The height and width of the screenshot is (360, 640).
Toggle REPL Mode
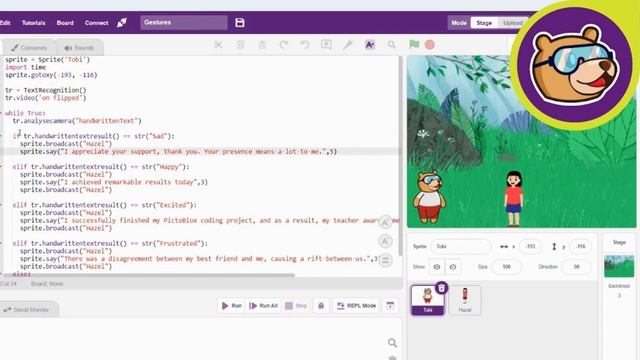356,305
